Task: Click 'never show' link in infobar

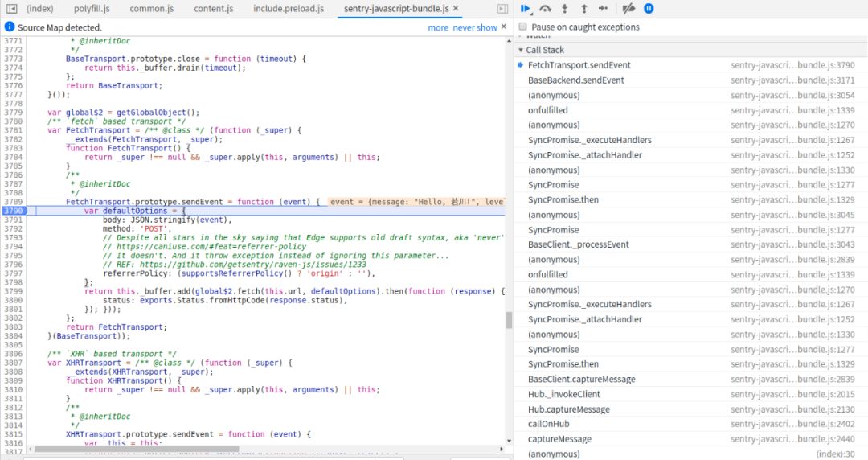Action: (475, 27)
